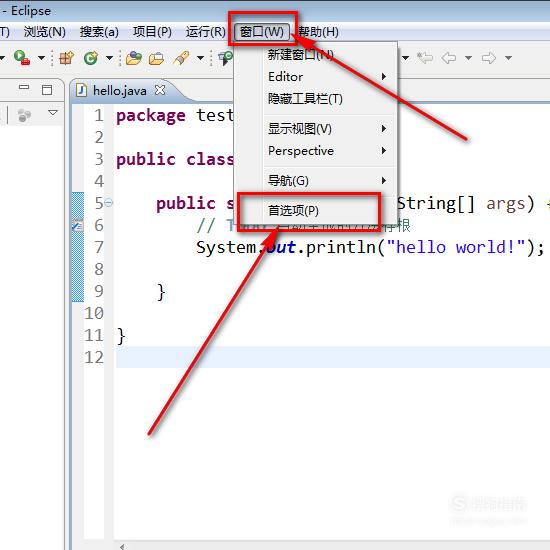The width and height of the screenshot is (550, 550).
Task: Open the View Menu triangle in left panel
Action: click(x=53, y=113)
